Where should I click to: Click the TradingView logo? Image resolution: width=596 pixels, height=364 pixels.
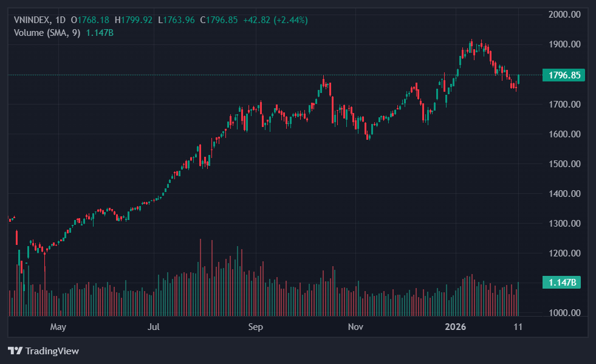pyautogui.click(x=43, y=351)
